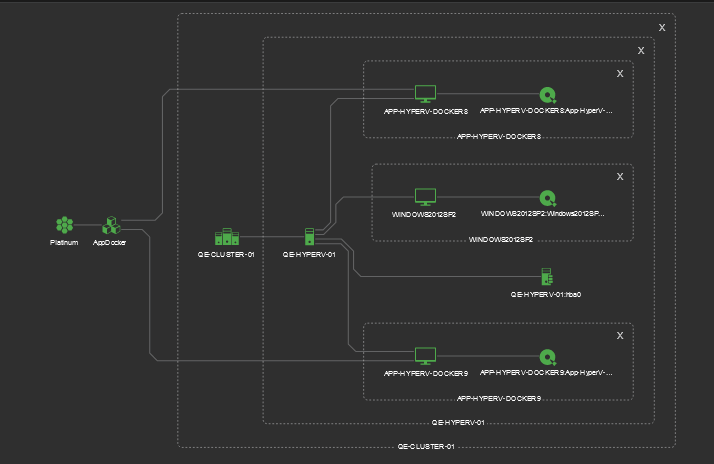This screenshot has height=464, width=714.
Task: Click the QE-HYPERV-01:hba0 label
Action: pos(546,295)
